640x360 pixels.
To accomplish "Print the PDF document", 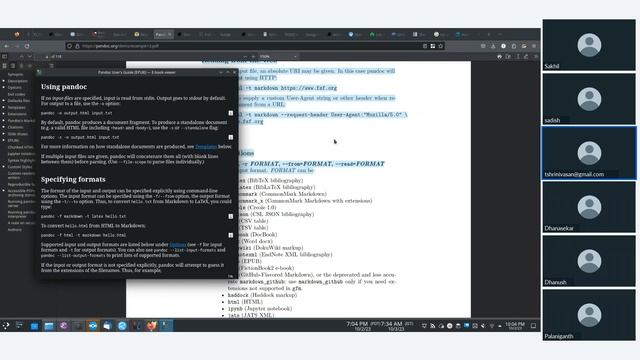I will pos(499,56).
